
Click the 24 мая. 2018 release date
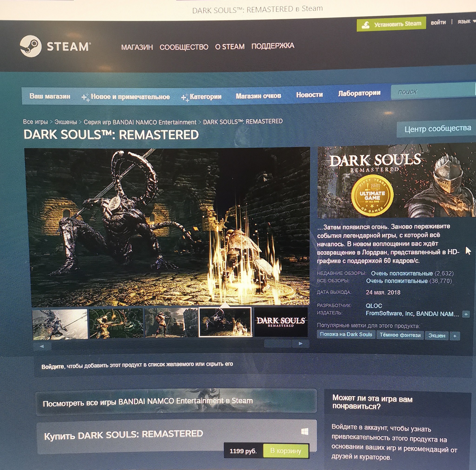(383, 293)
